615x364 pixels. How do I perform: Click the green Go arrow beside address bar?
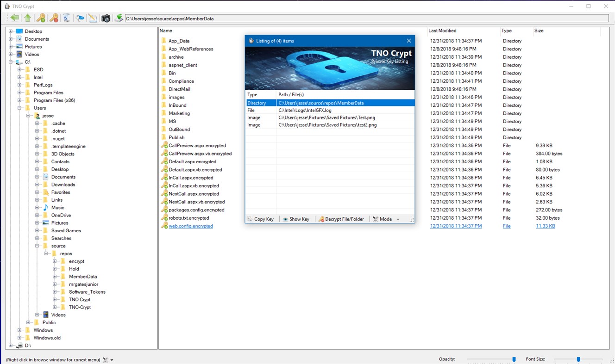119,18
